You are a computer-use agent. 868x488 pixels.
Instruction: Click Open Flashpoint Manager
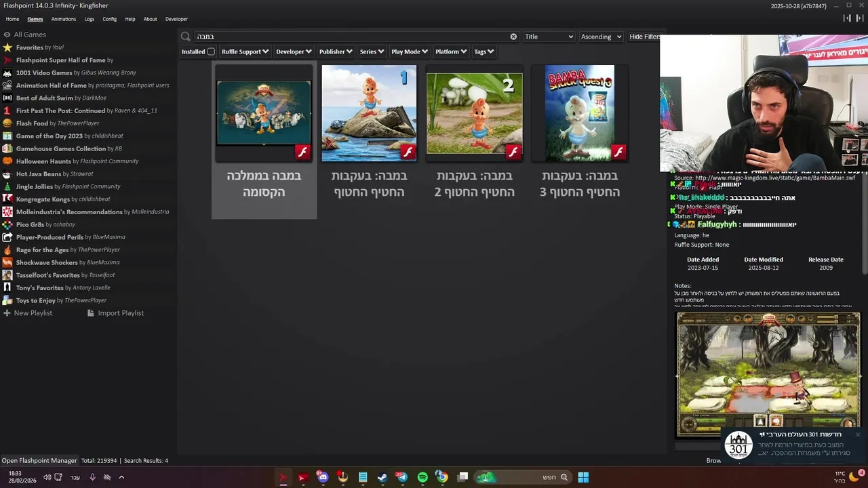tap(39, 461)
